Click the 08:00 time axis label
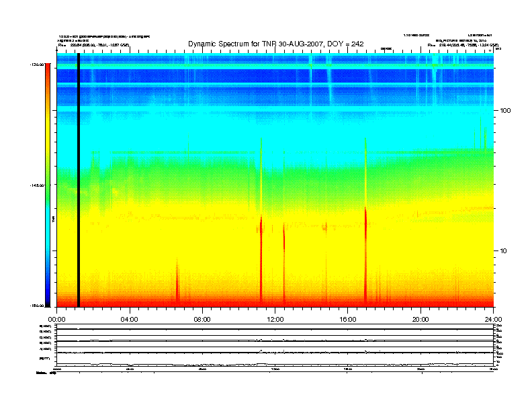This screenshot has height=411, width=532. (x=202, y=320)
